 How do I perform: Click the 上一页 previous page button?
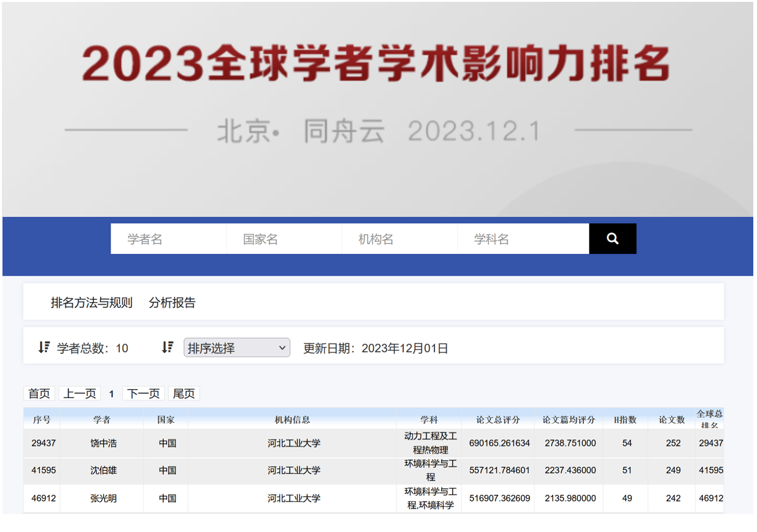[80, 394]
